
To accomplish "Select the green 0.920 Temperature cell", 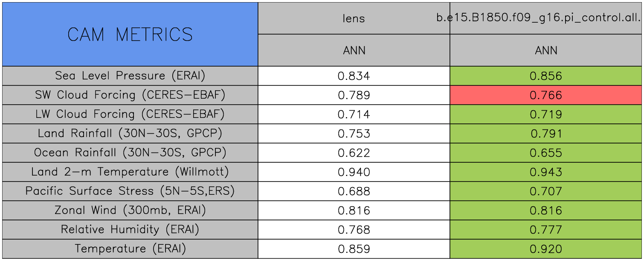I will [546, 249].
